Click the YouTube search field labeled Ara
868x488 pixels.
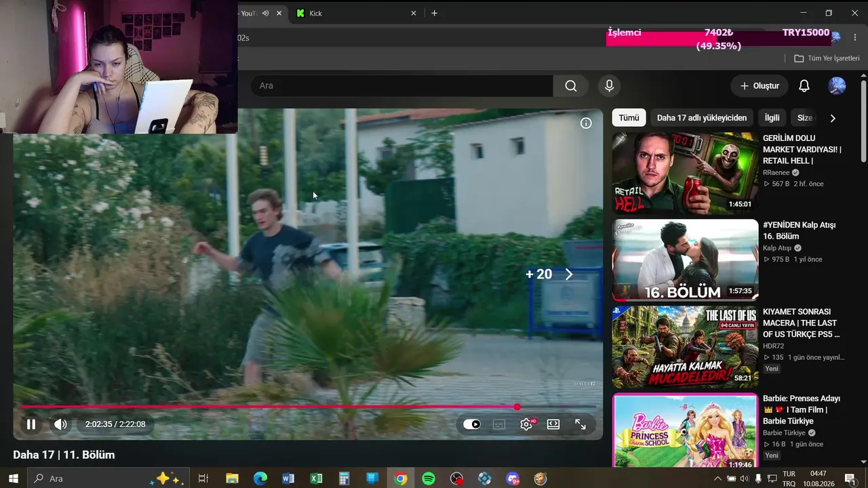[x=401, y=85]
